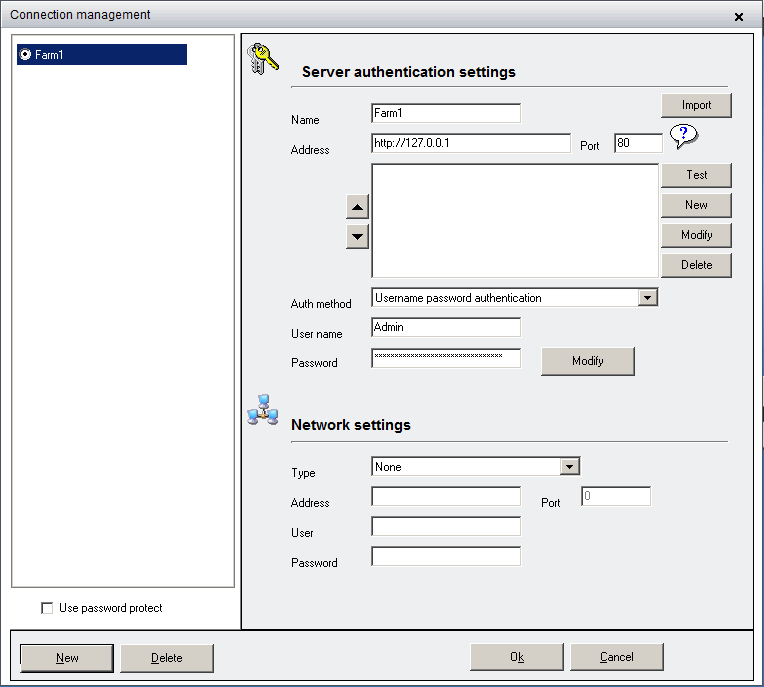
Task: Click the server Port field
Action: pos(638,144)
